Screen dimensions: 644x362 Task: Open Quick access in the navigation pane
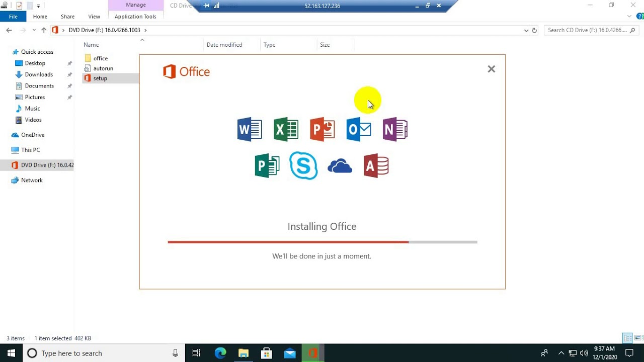33,52
